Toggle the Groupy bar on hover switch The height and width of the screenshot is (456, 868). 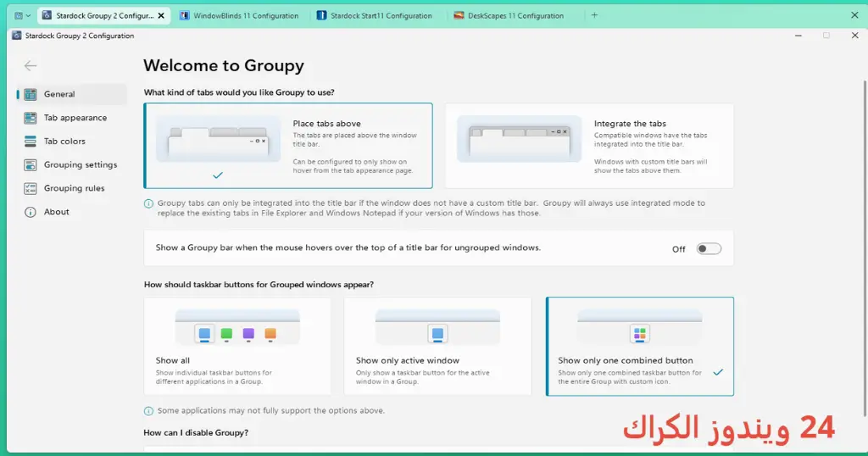pyautogui.click(x=709, y=248)
